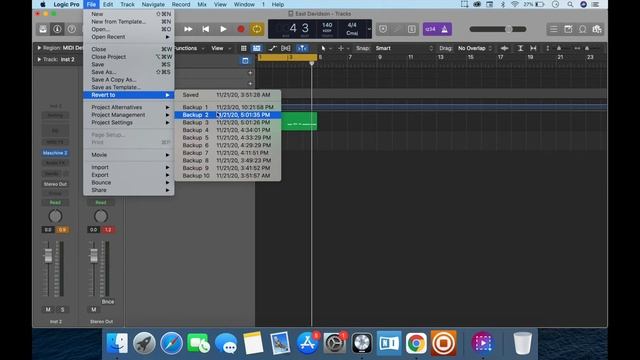Expand the Track Inst 2 disclosure triangle

click(x=39, y=59)
